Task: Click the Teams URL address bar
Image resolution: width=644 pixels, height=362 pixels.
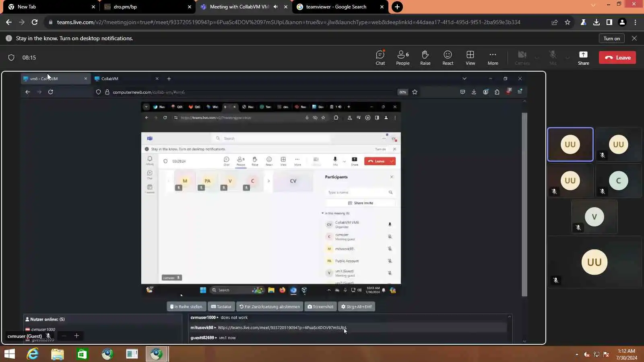Action: point(288,22)
